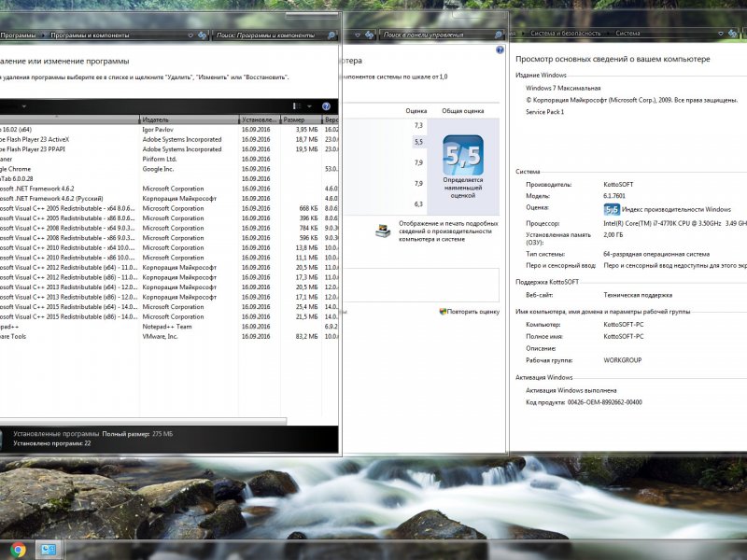Open the link about printing detailed performance info
The height and width of the screenshot is (560, 747).
tap(448, 231)
